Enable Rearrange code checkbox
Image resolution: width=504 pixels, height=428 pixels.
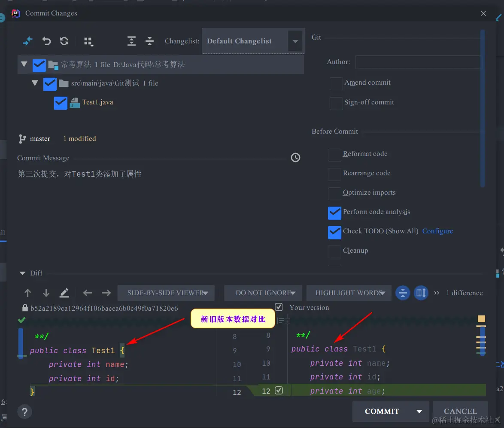(x=334, y=174)
